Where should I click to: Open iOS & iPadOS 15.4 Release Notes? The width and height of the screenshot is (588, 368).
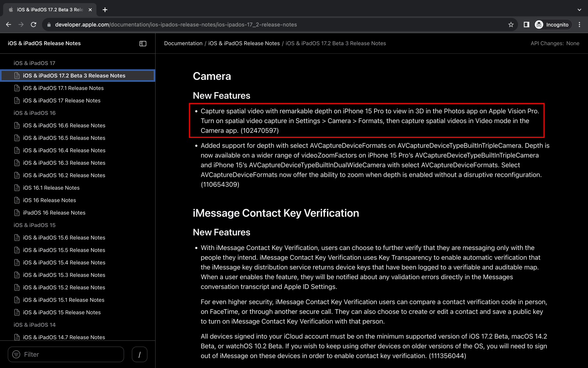[64, 262]
